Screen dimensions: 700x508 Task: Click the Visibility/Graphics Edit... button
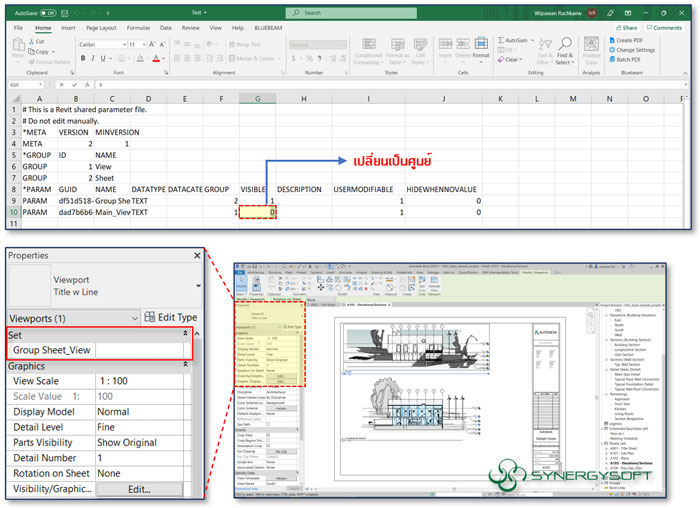pyautogui.click(x=139, y=489)
